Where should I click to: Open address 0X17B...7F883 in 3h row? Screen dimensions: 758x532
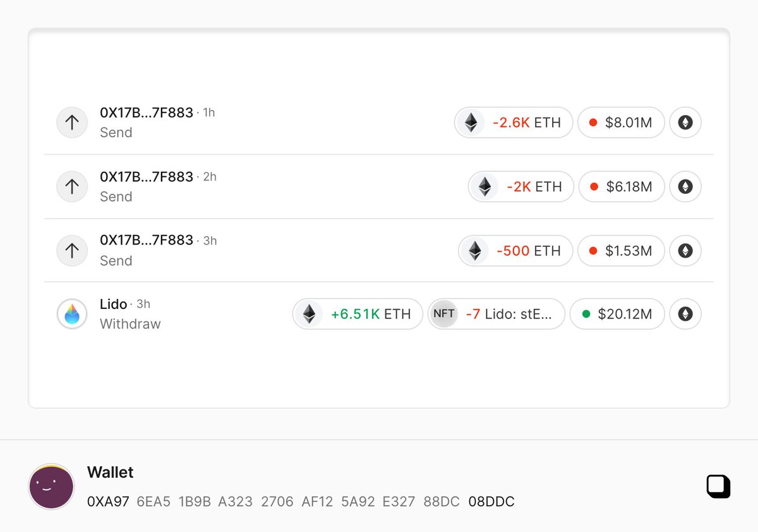pos(147,240)
